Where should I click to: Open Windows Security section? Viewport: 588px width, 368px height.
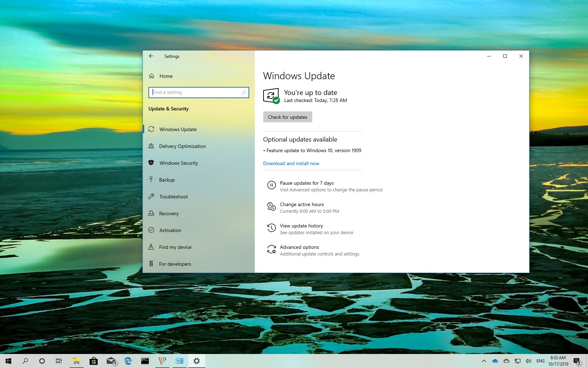pyautogui.click(x=178, y=163)
